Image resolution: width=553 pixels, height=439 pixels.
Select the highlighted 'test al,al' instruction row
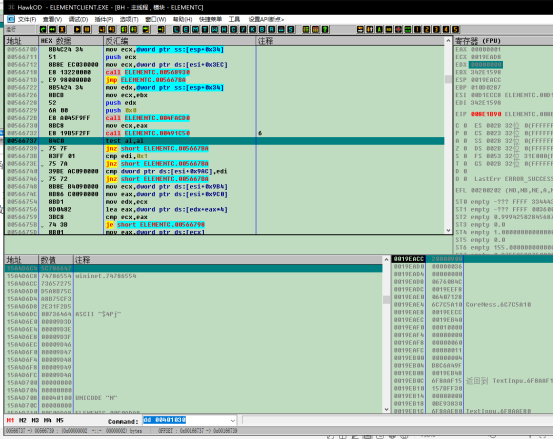[224, 141]
